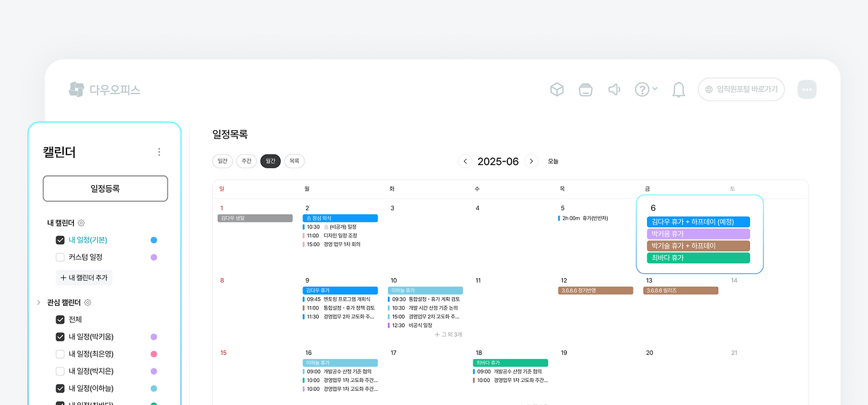The image size is (868, 405).
Task: Check 커스텀 일정 checkbox
Action: coord(60,257)
